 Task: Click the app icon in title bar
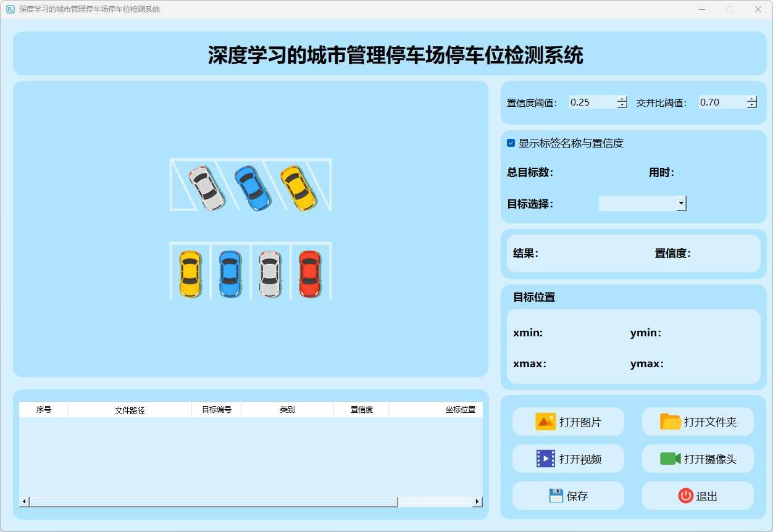pos(10,9)
